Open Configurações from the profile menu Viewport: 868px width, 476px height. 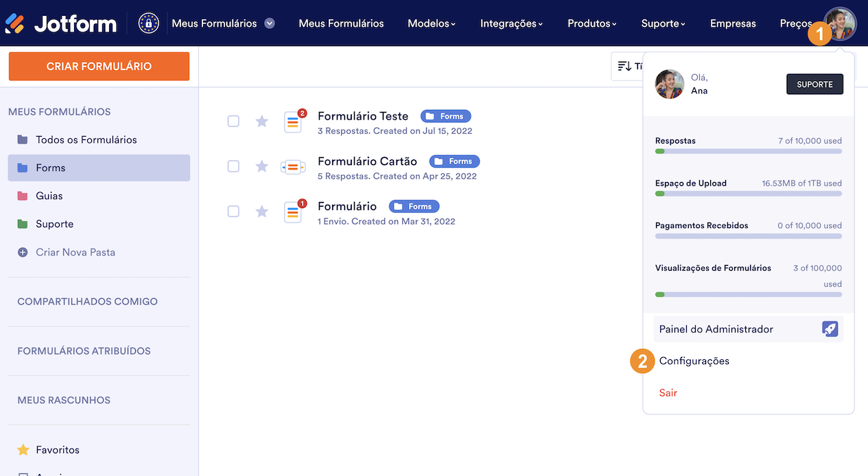pyautogui.click(x=694, y=361)
